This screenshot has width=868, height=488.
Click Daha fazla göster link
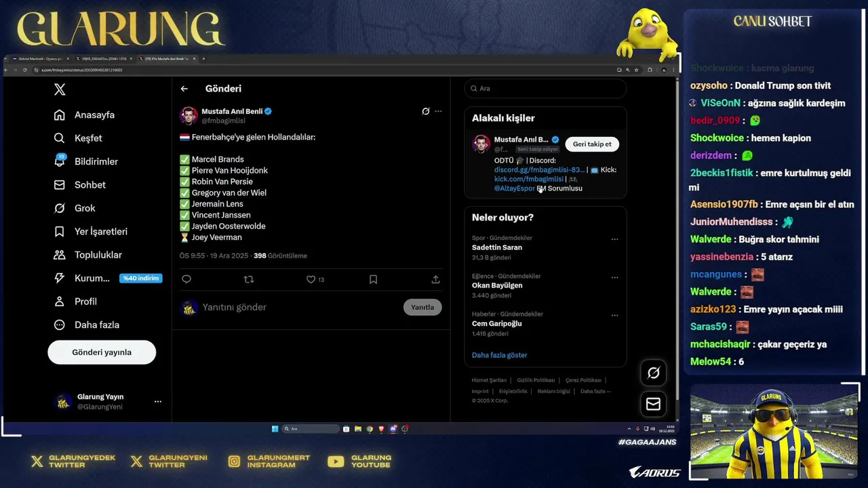coord(499,355)
